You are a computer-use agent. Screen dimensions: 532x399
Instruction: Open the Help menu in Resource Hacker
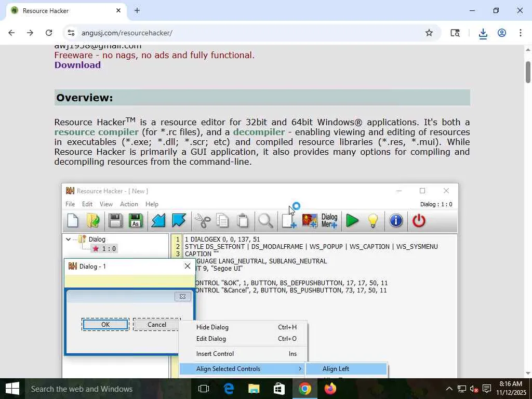152,204
